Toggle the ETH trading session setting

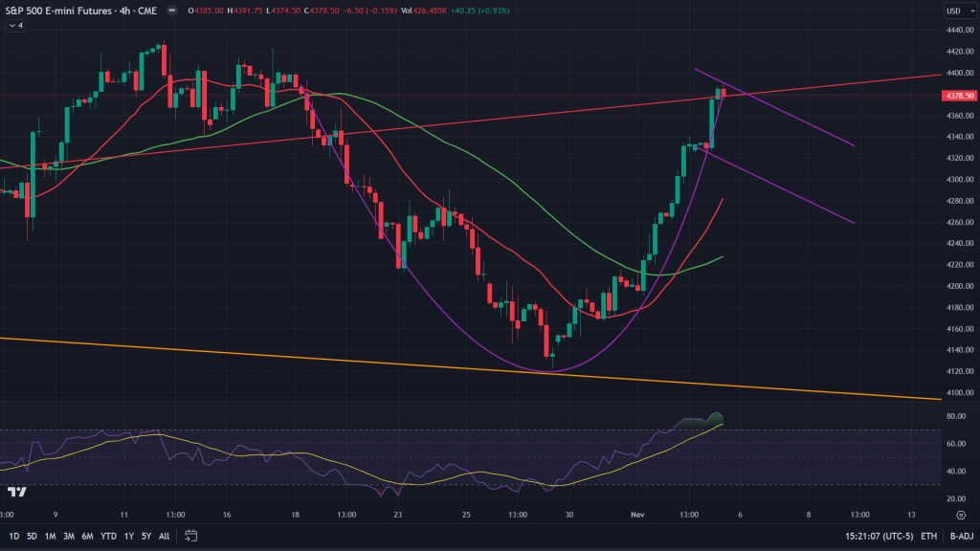click(927, 535)
